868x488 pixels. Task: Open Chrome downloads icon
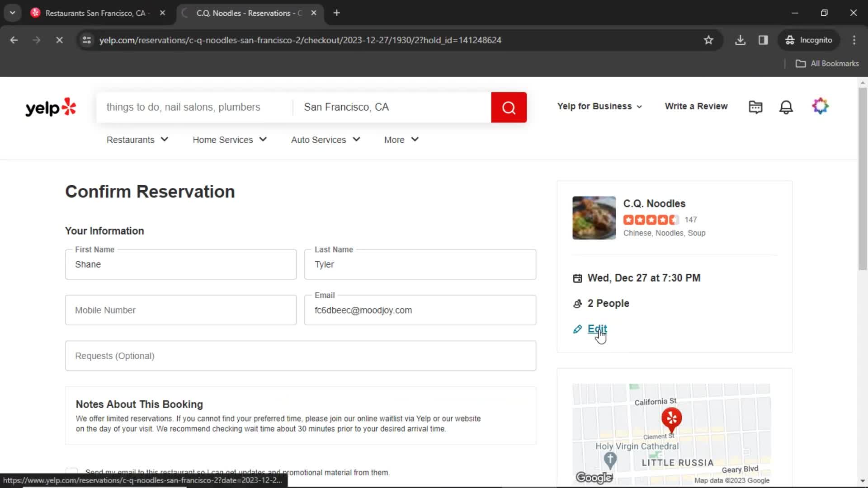tap(740, 40)
